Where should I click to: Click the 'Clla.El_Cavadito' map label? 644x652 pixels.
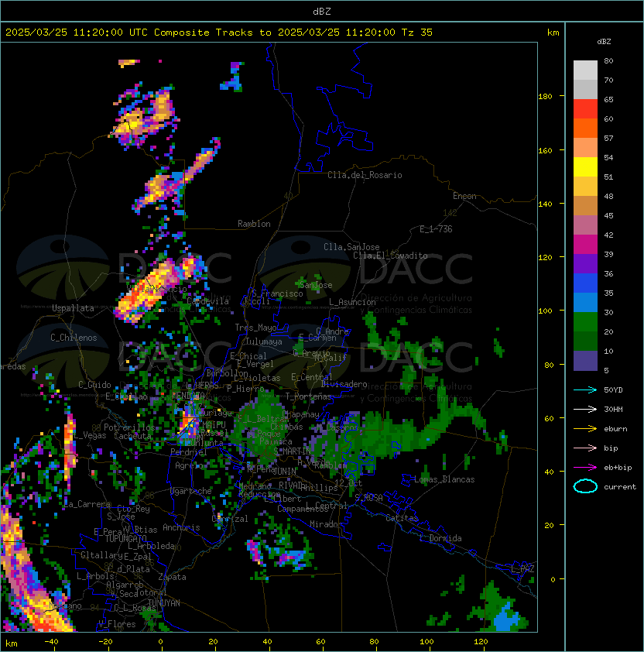tap(390, 256)
